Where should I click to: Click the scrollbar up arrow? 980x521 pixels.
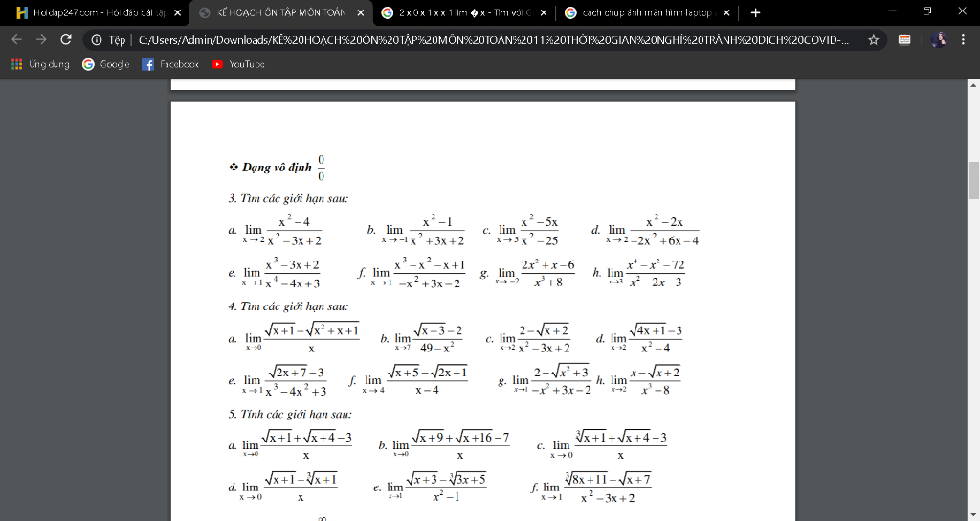[x=973, y=84]
